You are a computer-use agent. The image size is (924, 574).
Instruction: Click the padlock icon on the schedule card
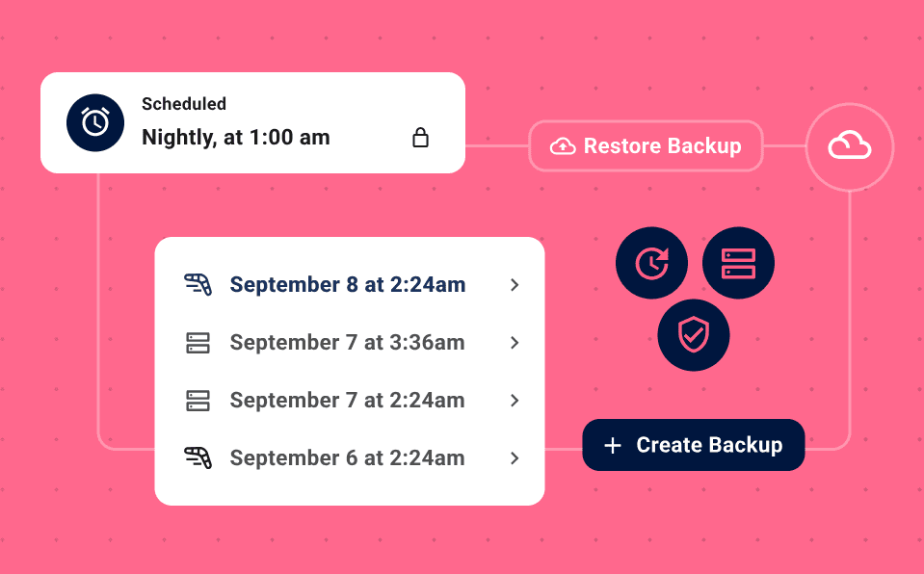pyautogui.click(x=420, y=138)
